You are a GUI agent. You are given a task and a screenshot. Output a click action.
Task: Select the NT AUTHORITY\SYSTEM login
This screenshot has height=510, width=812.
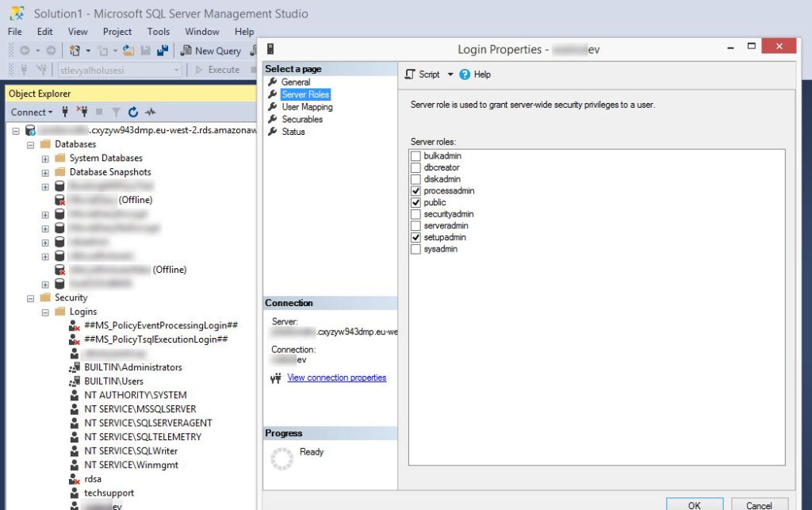coord(135,395)
